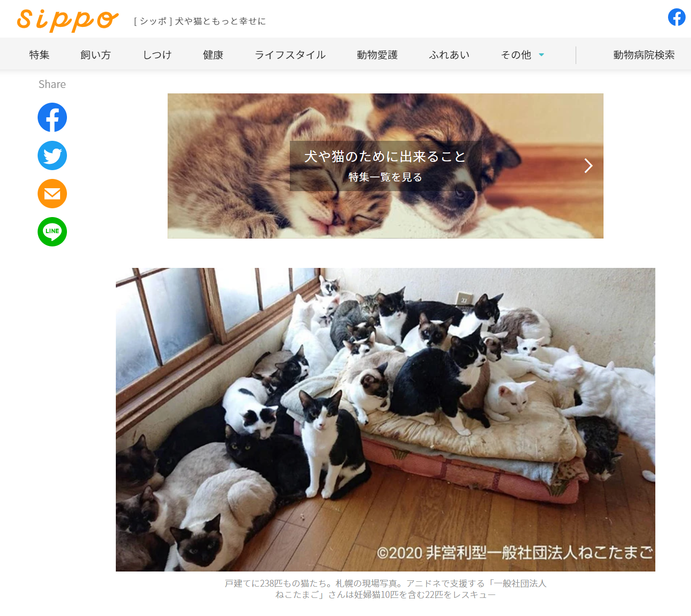Click the right arrow on the banner
Viewport: 691px width, 616px height.
[x=588, y=166]
